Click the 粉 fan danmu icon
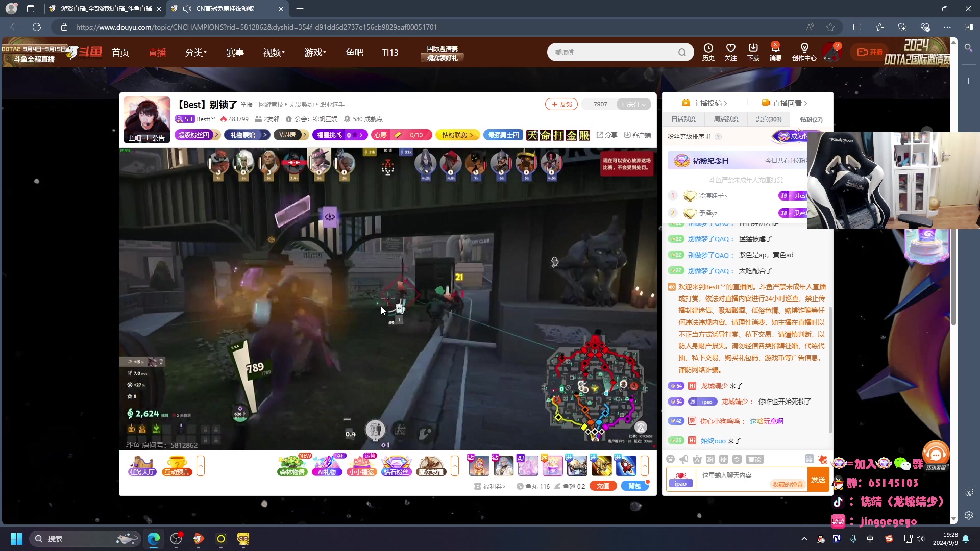The image size is (980, 551). pyautogui.click(x=710, y=459)
